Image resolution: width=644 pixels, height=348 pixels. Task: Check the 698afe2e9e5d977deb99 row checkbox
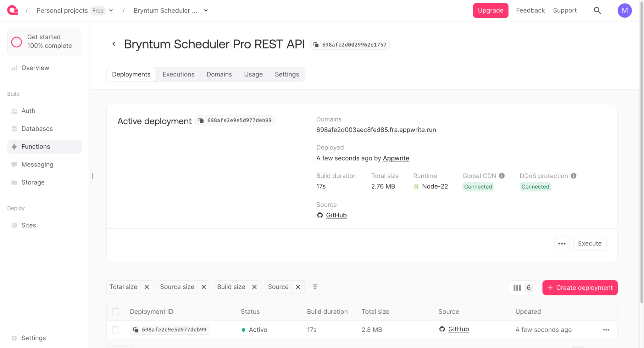click(116, 330)
